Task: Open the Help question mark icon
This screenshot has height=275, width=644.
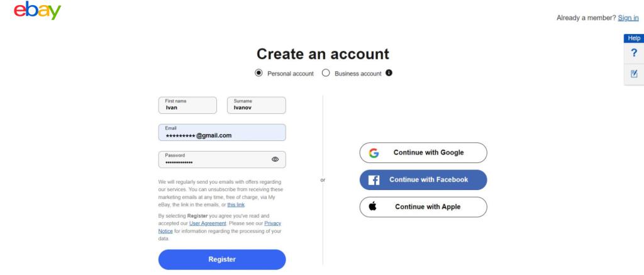Action: [x=634, y=53]
